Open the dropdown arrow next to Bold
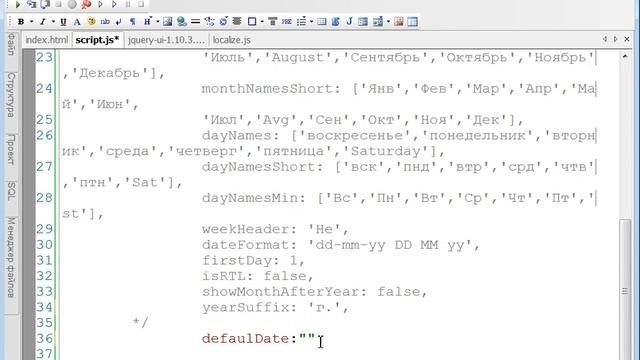Screen dimensions: 640x360 coord(31,22)
